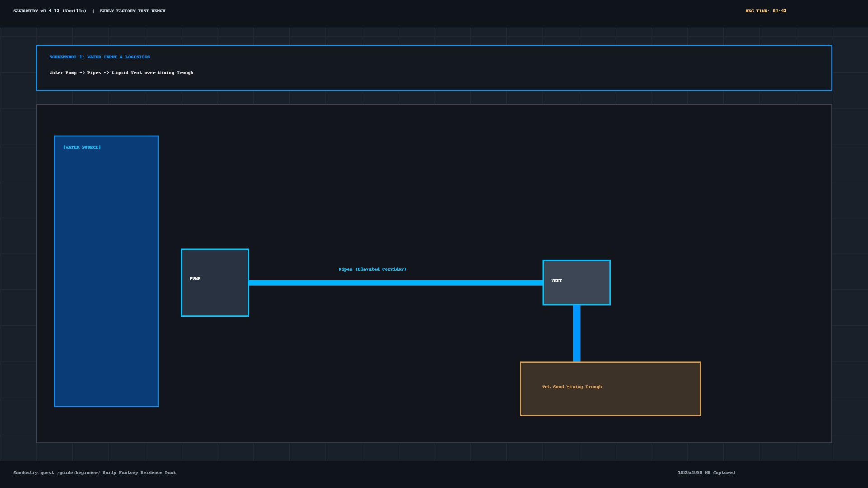
Task: Click the 'Water Pump -> Pipes -> Liquid Vent' description
Action: pos(121,73)
